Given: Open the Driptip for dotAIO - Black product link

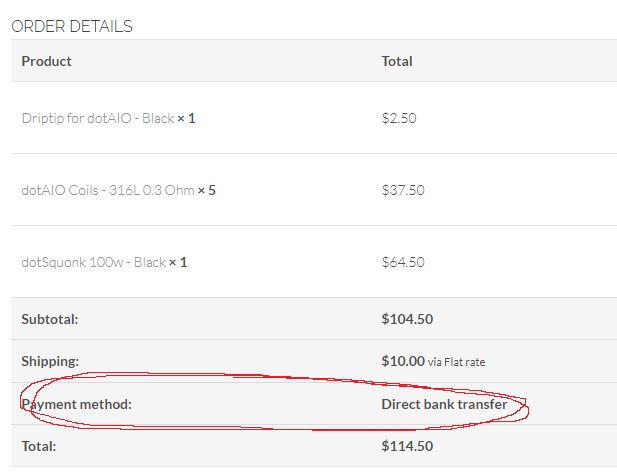Looking at the screenshot, I should coord(98,118).
